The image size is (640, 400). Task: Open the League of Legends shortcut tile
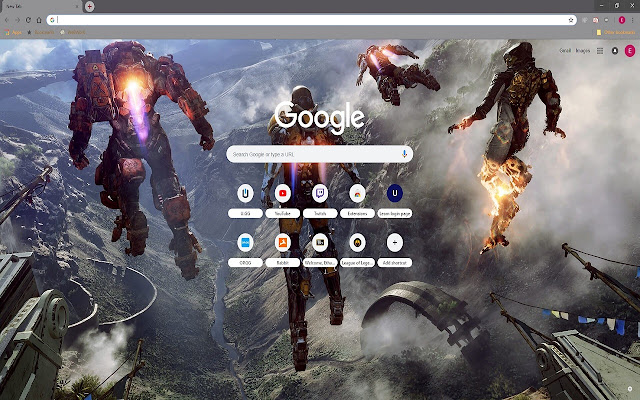357,250
